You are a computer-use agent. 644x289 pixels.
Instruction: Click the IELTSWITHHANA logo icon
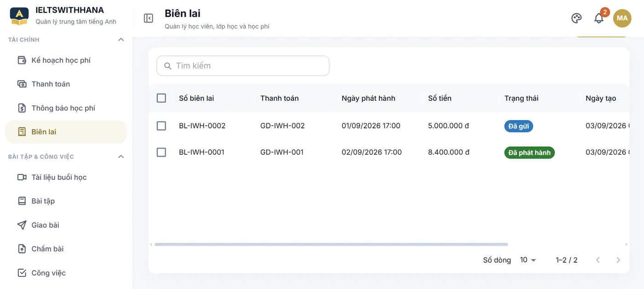(x=19, y=16)
